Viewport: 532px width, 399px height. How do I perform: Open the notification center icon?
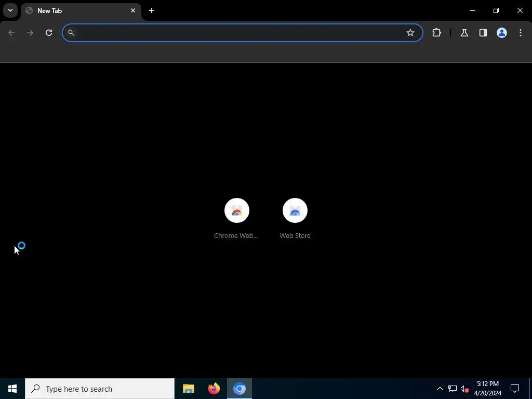coord(515,389)
